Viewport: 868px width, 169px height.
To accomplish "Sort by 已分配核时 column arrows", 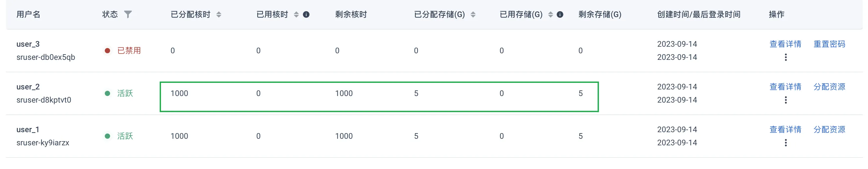I will point(219,14).
